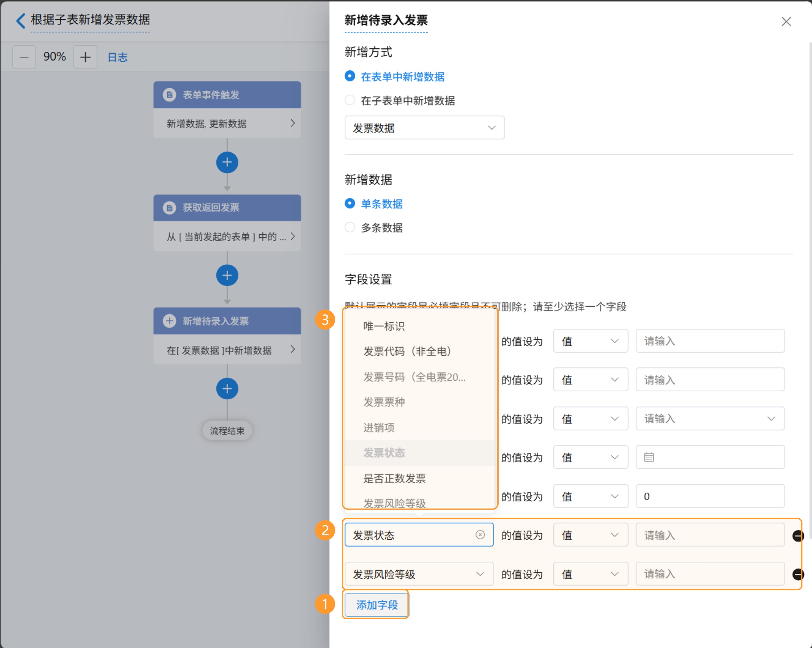Add node below 表单事件触发 step
This screenshot has height=648, width=812.
pyautogui.click(x=227, y=162)
